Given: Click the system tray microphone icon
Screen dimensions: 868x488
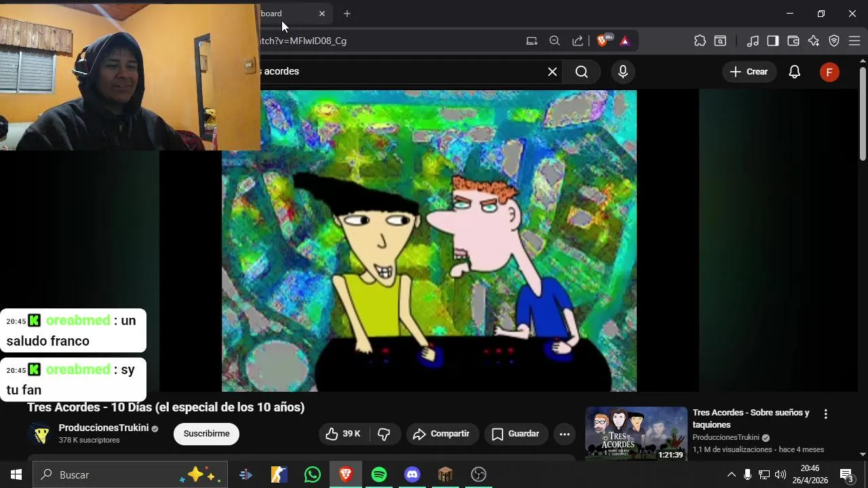Looking at the screenshot, I should [747, 474].
